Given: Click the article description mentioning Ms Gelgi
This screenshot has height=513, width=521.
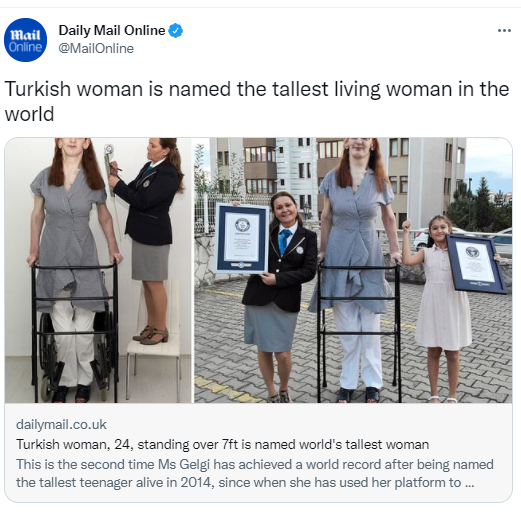Looking at the screenshot, I should point(255,474).
